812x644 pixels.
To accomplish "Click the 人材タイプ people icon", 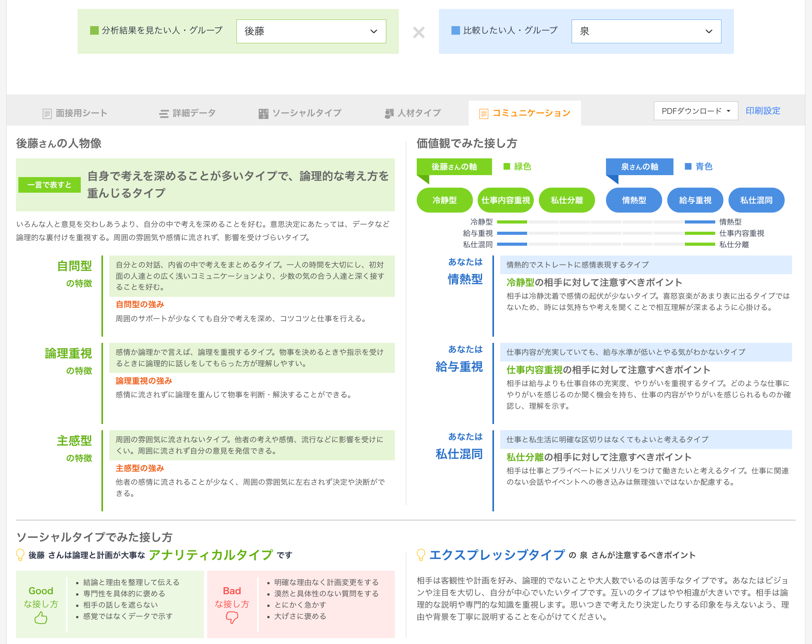I will 389,114.
